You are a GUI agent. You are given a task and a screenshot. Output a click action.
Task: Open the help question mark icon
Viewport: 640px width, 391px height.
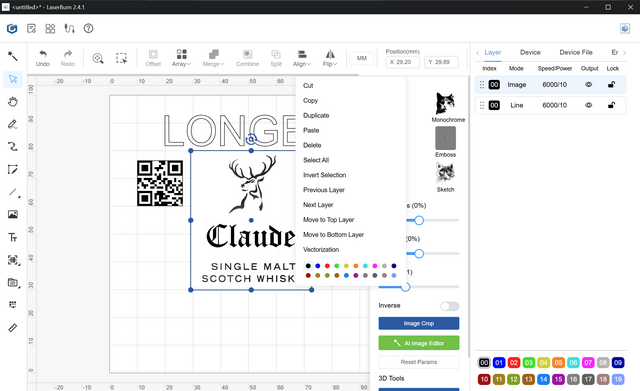pos(89,29)
